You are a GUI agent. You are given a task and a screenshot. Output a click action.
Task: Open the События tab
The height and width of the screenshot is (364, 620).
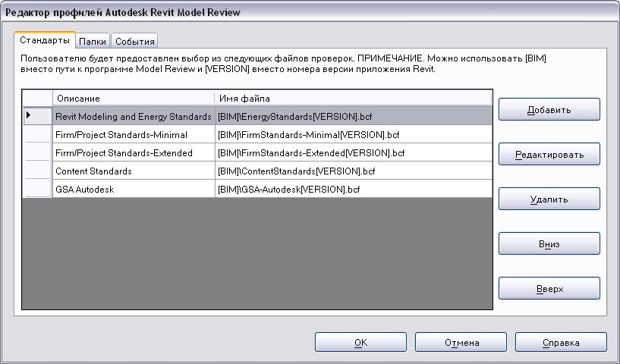(x=135, y=41)
